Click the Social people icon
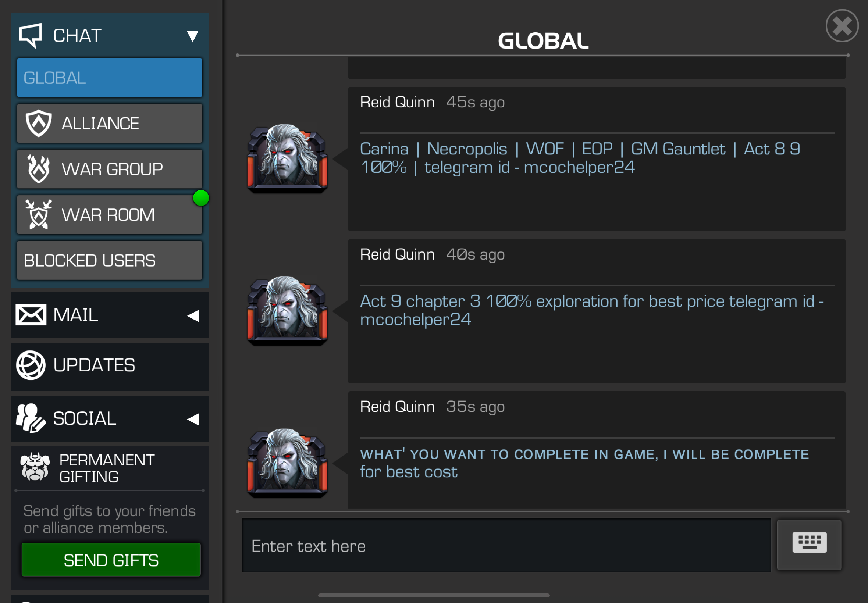 (31, 418)
